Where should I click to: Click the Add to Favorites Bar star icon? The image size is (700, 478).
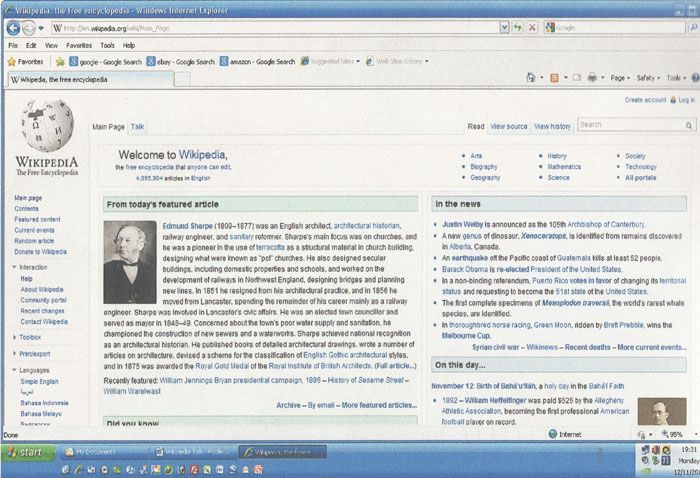click(x=60, y=62)
